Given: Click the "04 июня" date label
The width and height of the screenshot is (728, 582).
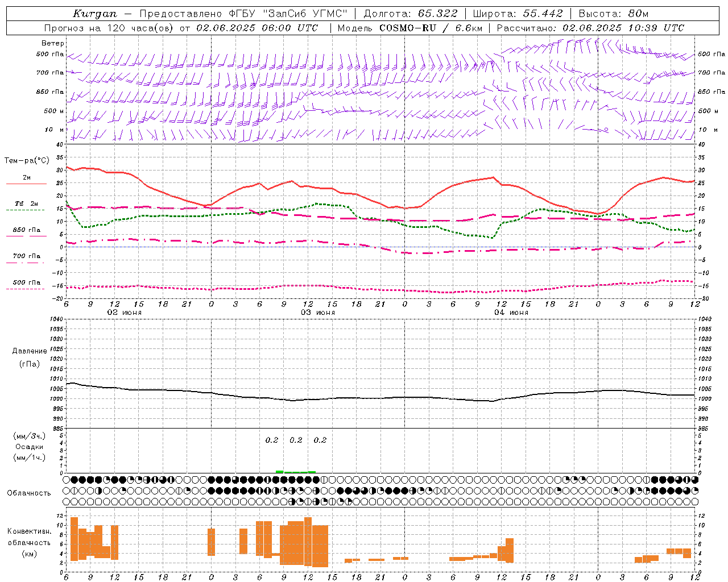Looking at the screenshot, I should point(511,313).
